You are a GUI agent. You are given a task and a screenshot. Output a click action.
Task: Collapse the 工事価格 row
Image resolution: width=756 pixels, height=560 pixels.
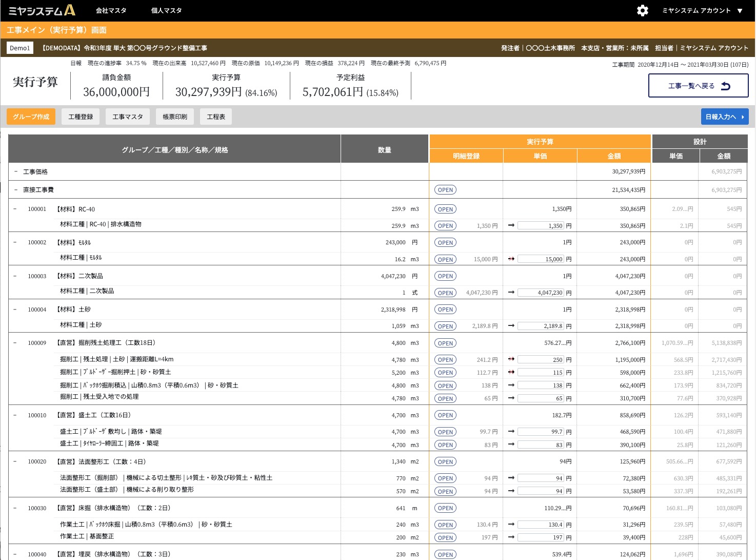[x=16, y=171]
